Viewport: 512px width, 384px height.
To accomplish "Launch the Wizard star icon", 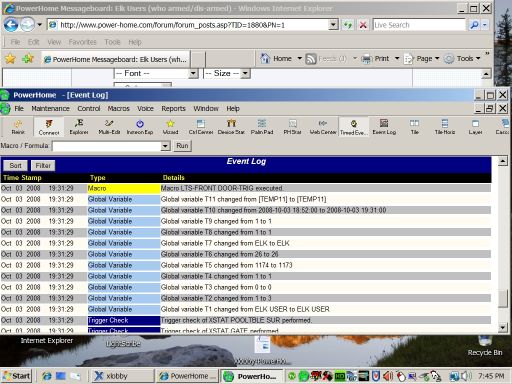I will pos(170,127).
